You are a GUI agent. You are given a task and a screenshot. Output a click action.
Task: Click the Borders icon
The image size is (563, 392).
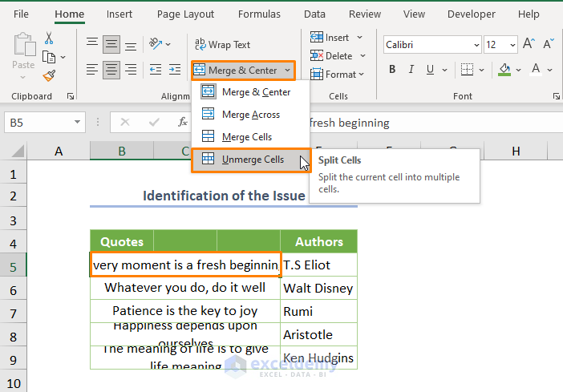pos(468,70)
